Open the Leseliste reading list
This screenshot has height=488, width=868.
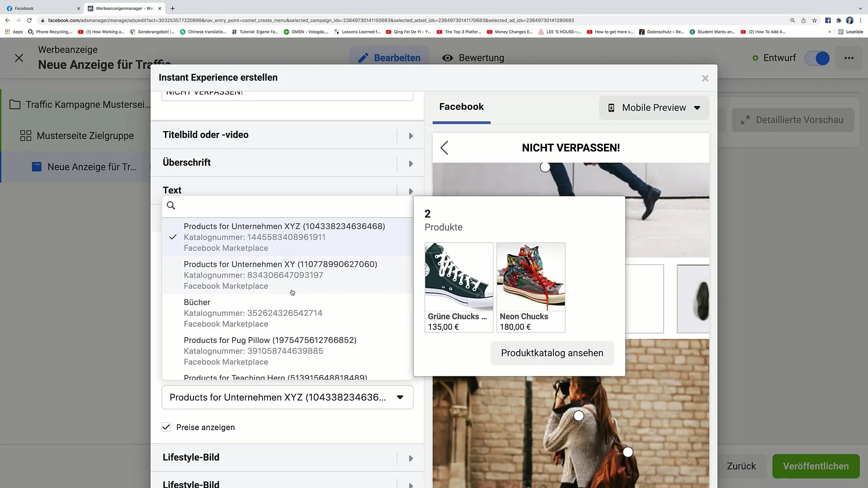pyautogui.click(x=851, y=32)
